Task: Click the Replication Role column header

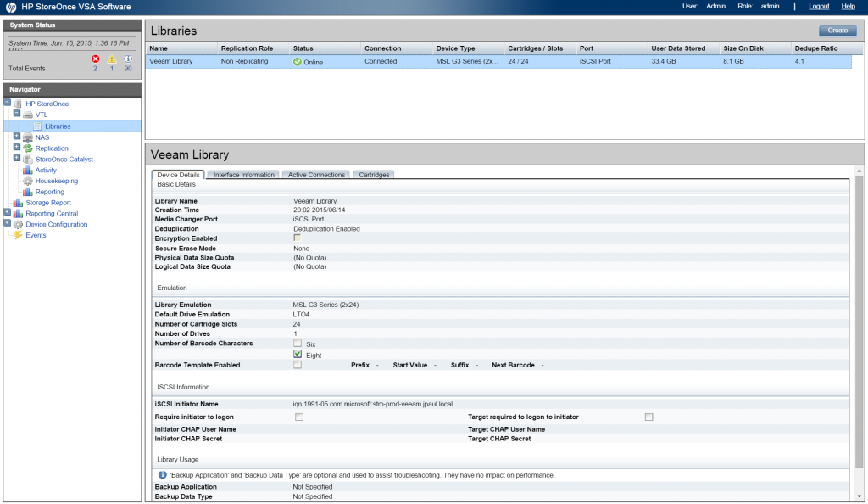Action: coord(253,48)
